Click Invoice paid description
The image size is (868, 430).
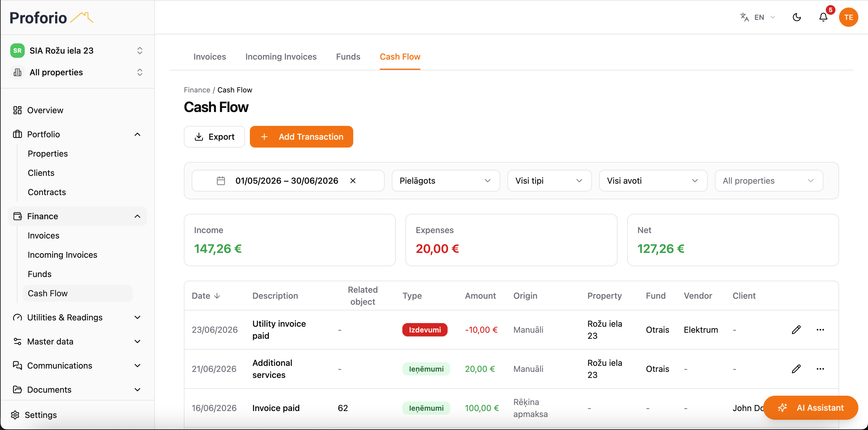click(276, 408)
